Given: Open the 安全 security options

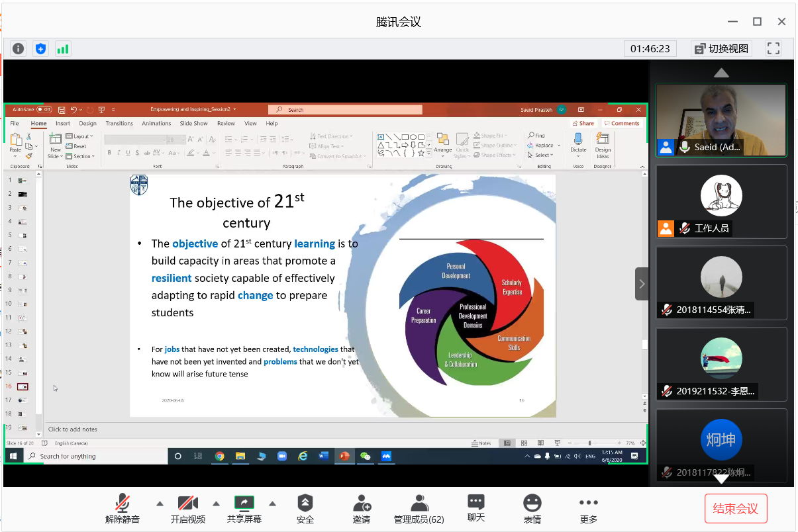Looking at the screenshot, I should pos(305,508).
